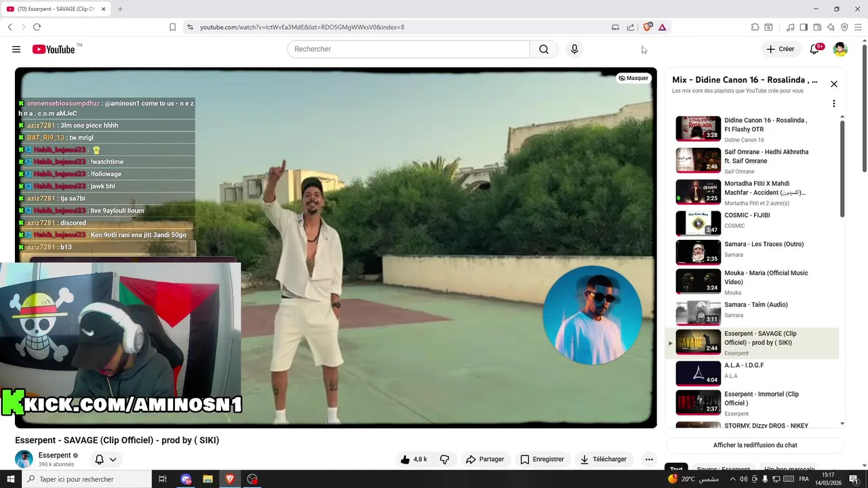Play Samara - Les Traces (Outro)
Screen dimensions: 868x488
751,251
